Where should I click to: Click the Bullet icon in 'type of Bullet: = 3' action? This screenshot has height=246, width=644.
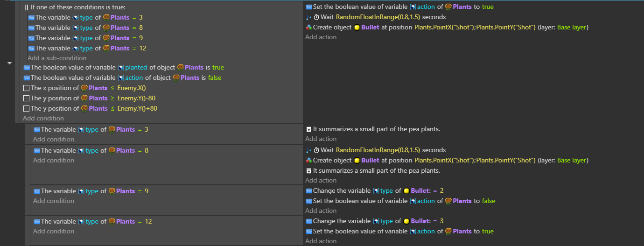(x=406, y=221)
